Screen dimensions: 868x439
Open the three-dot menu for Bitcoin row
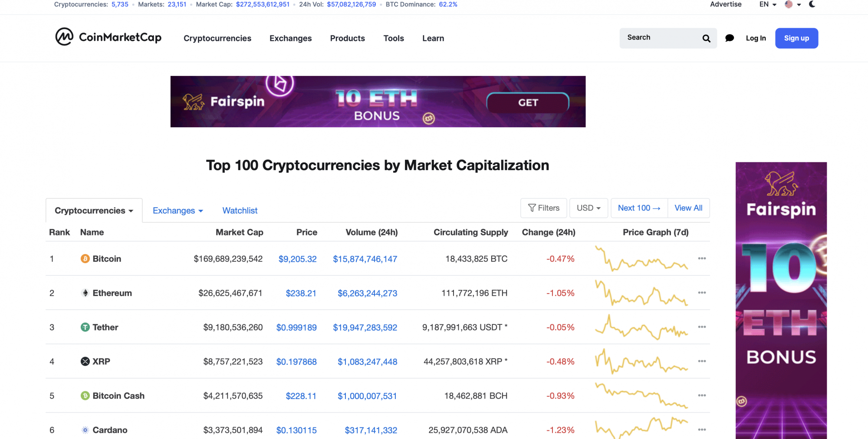(702, 258)
